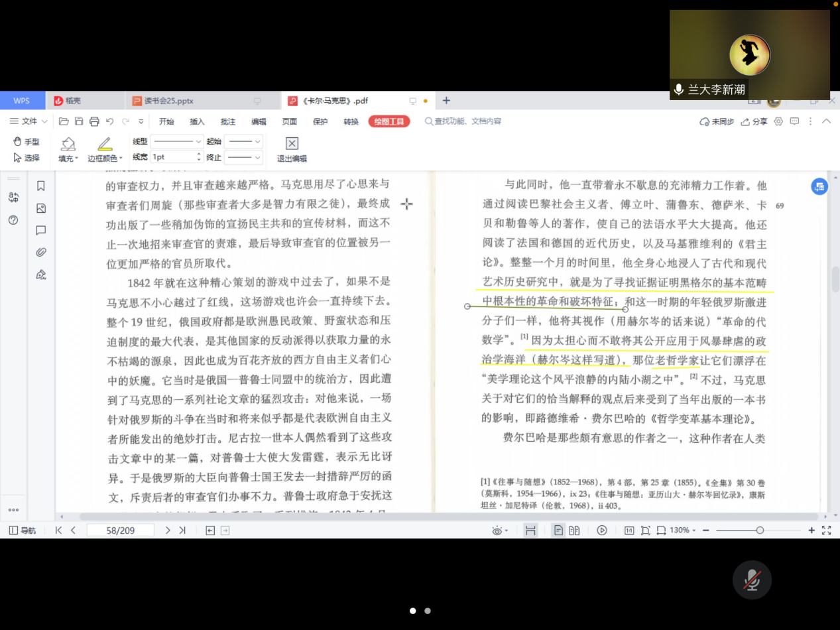Open the signature pen panel

click(41, 275)
